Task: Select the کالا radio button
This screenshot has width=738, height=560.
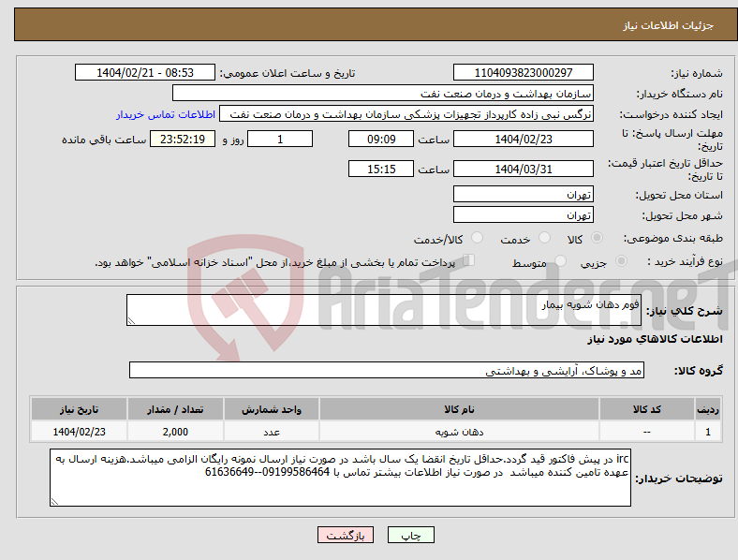Action: point(597,238)
